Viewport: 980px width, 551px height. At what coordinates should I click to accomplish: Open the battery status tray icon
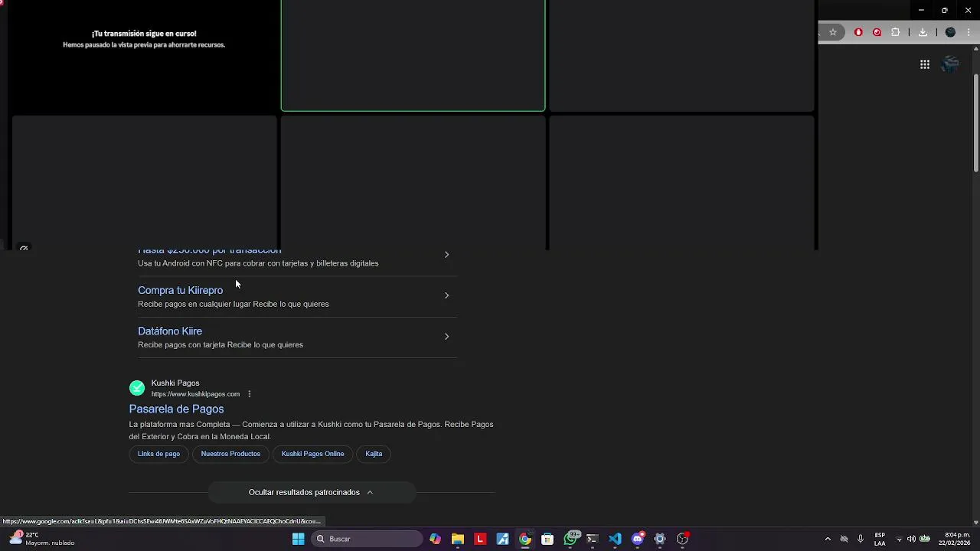[925, 539]
